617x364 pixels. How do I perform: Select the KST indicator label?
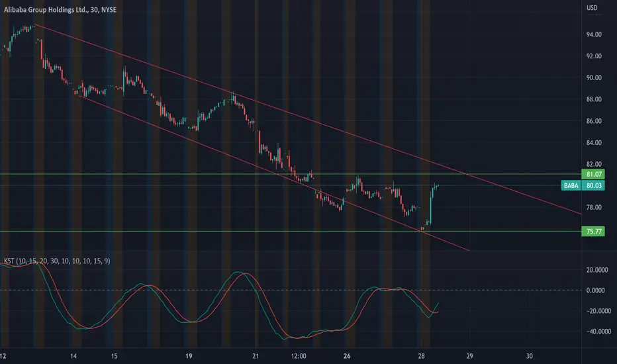coord(57,261)
